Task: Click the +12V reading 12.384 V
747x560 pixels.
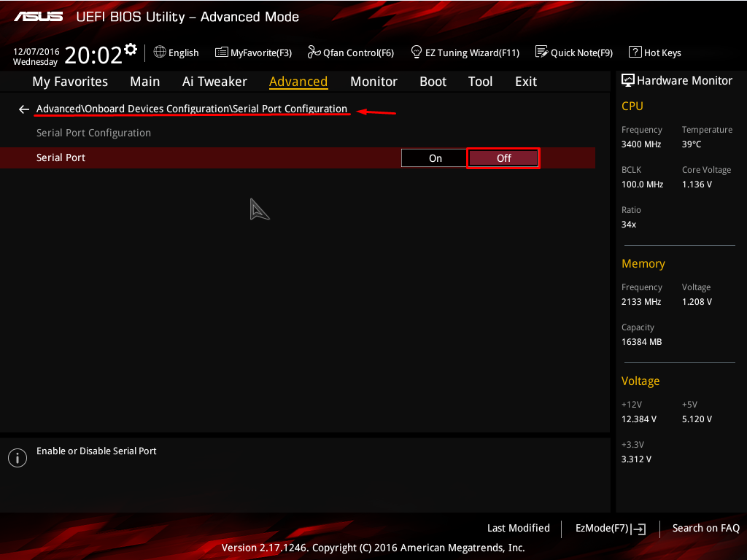Action: pos(639,419)
